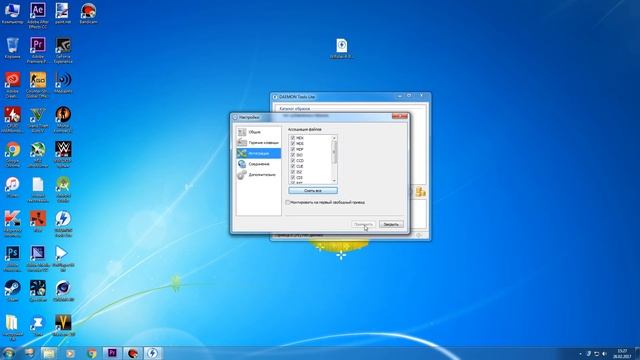This screenshot has width=640, height=360.
Task: Click scroll down arrow in associations list
Action: 334,181
